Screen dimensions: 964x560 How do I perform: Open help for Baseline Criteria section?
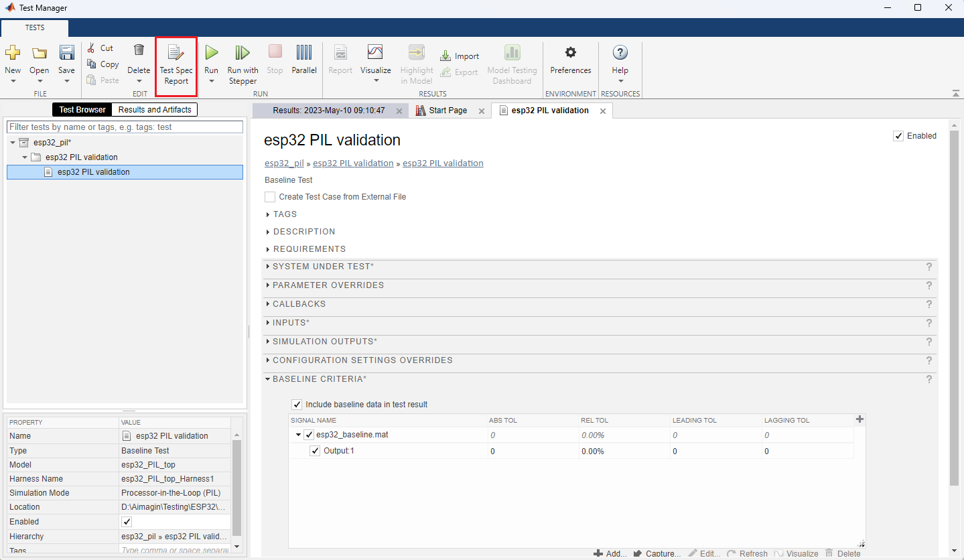929,379
